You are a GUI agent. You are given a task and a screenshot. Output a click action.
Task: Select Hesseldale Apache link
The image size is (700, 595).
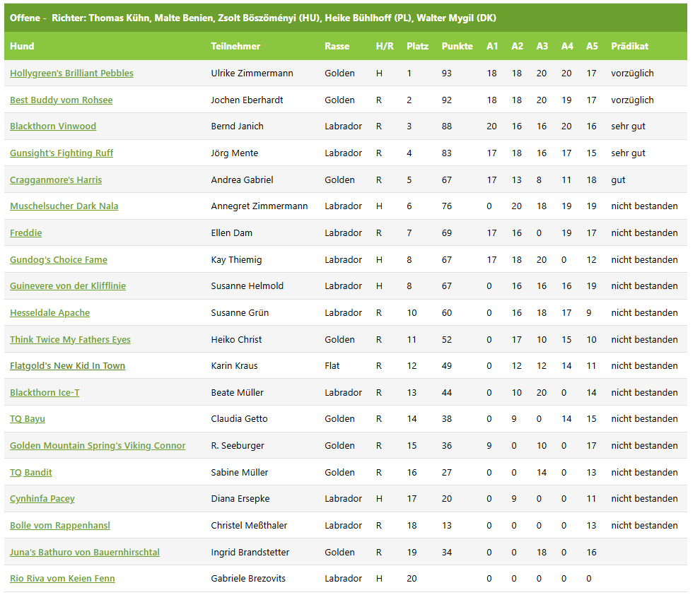[x=49, y=312]
